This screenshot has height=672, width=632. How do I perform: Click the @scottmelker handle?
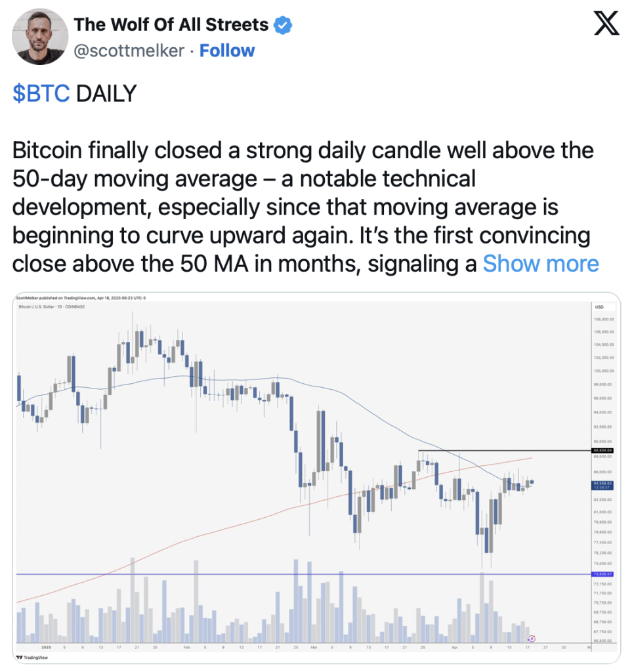point(129,51)
